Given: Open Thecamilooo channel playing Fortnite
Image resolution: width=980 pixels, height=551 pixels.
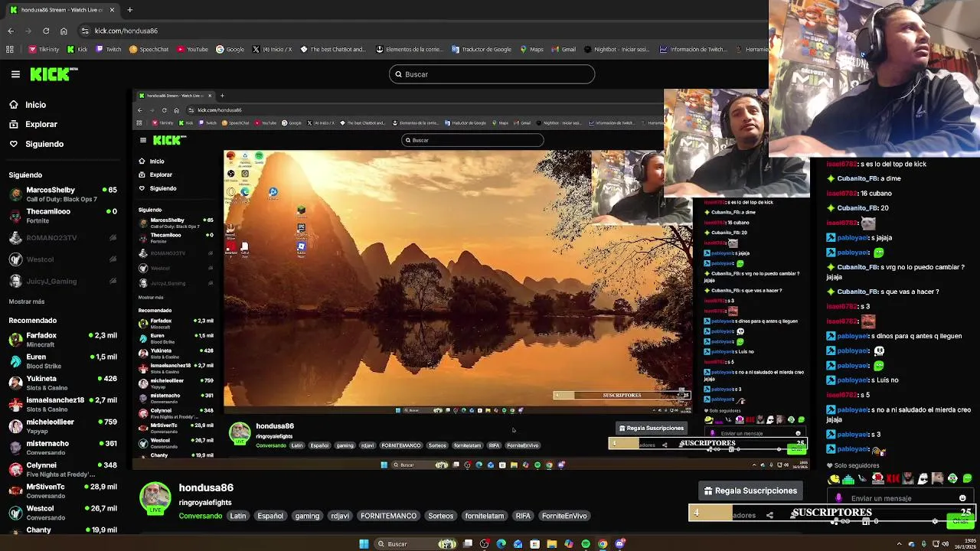Looking at the screenshot, I should [63, 216].
